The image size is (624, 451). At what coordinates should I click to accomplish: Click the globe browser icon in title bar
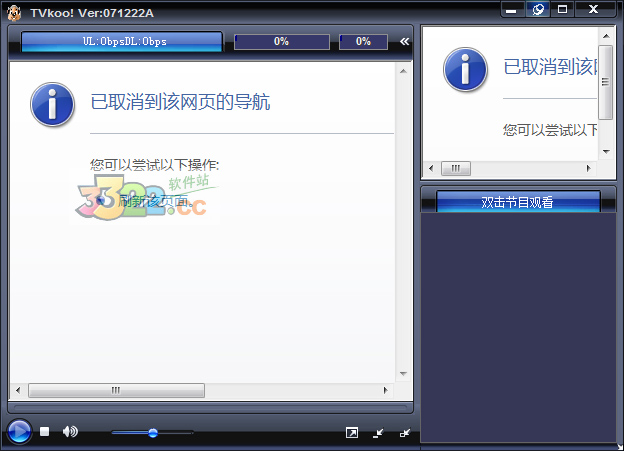click(538, 9)
